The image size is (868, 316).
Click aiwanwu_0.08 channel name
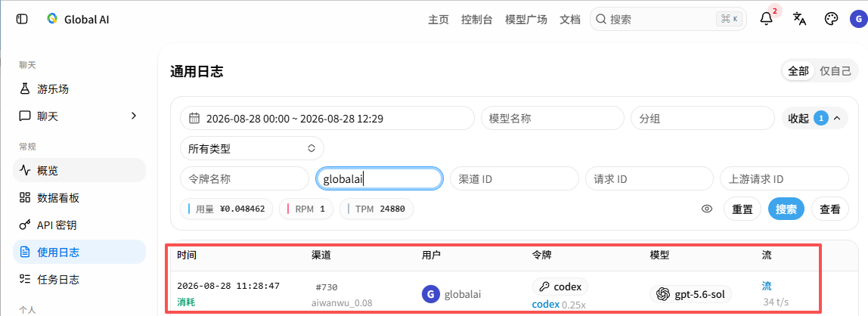341,303
